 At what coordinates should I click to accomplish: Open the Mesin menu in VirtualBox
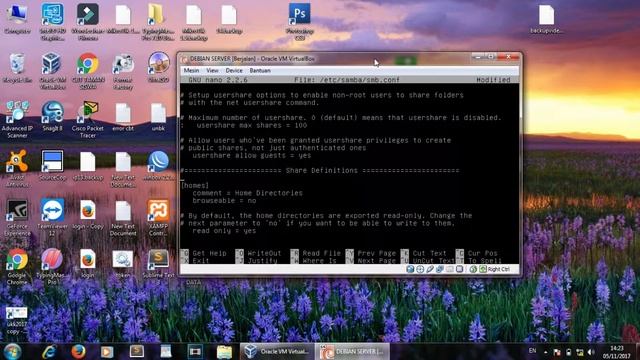tap(191, 71)
